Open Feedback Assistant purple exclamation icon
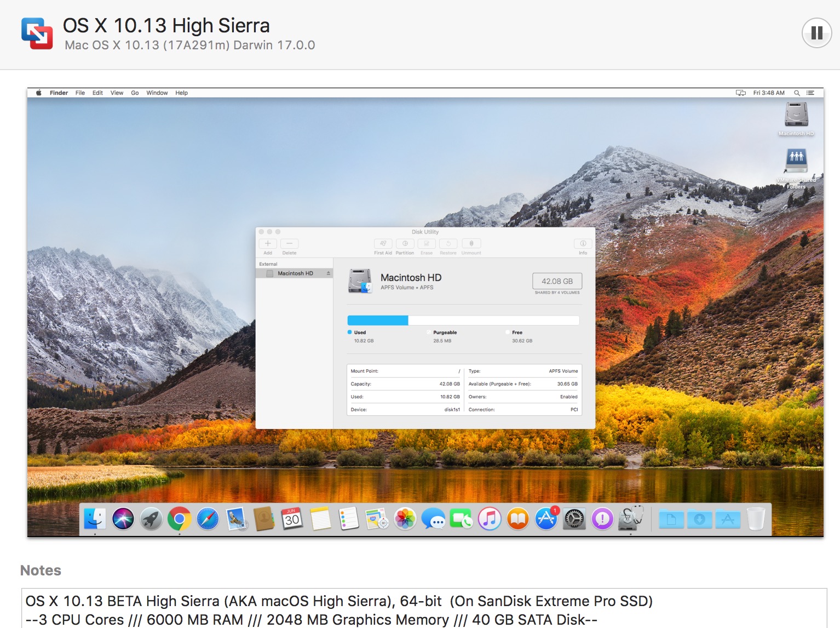This screenshot has width=840, height=628. [x=602, y=518]
